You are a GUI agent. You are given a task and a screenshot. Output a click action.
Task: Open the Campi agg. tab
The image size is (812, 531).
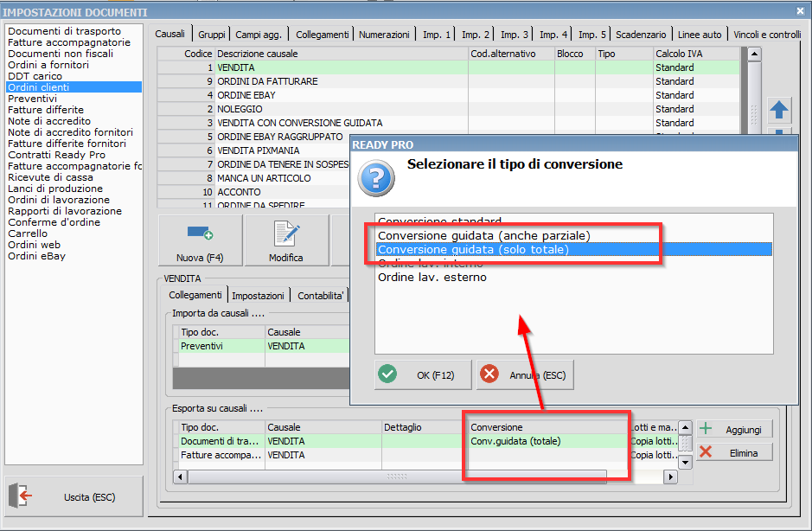[259, 35]
